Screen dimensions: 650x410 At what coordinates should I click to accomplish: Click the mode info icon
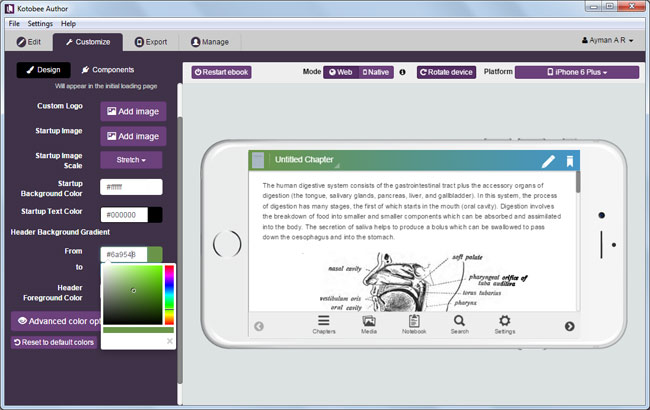point(402,72)
